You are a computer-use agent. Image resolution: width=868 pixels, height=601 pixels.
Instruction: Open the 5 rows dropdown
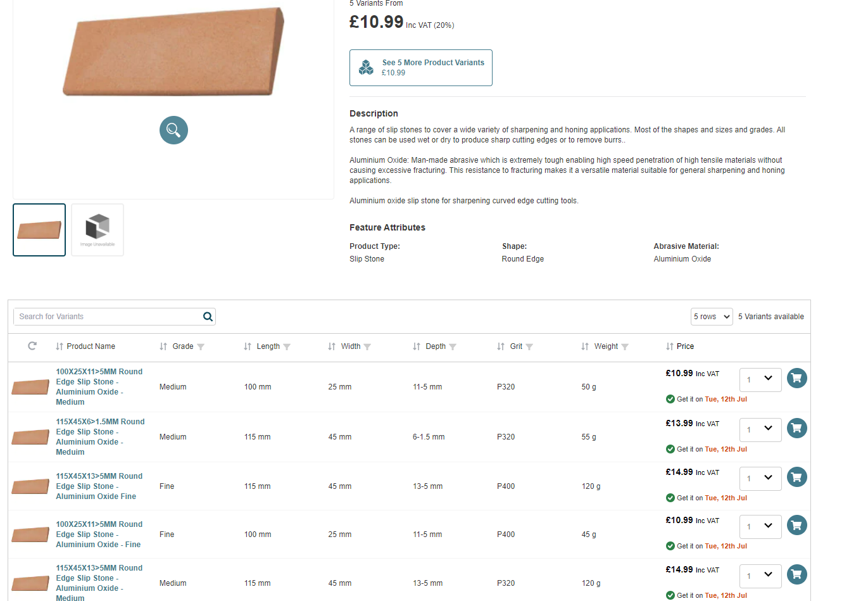(x=712, y=317)
